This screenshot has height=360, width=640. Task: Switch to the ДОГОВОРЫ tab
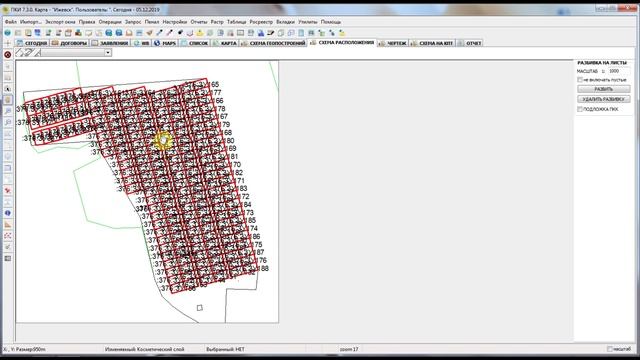[69, 43]
